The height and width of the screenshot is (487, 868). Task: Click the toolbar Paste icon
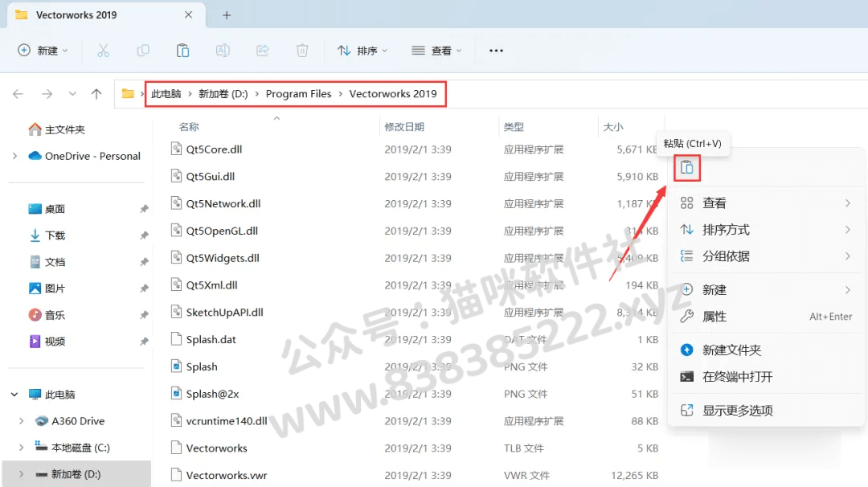(182, 51)
